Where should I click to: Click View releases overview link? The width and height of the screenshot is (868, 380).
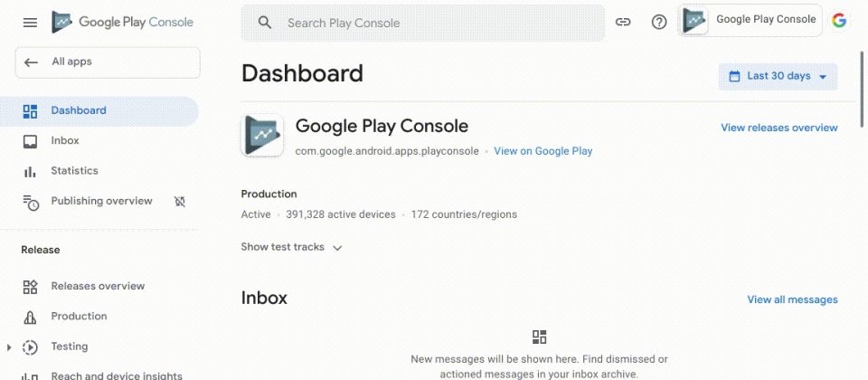[x=778, y=128]
